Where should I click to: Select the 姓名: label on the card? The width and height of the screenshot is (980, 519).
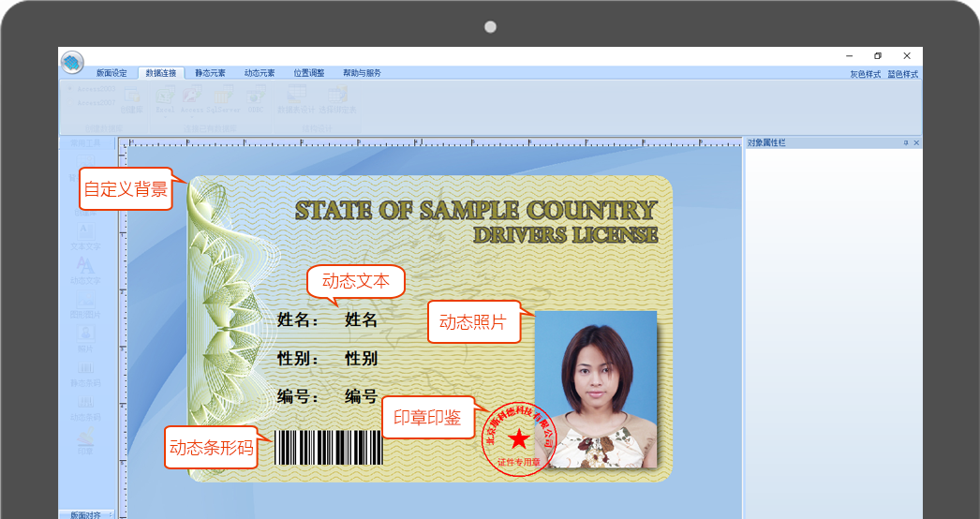[298, 320]
